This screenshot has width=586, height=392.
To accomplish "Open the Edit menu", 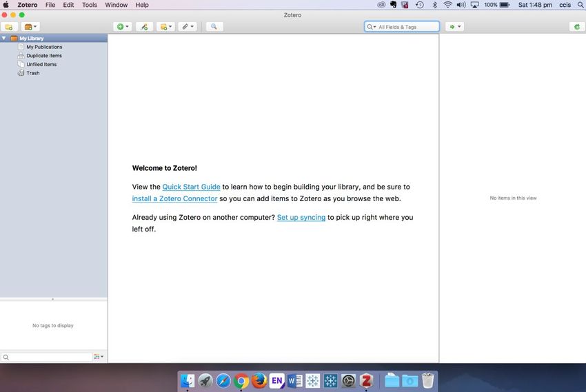I will tap(68, 5).
